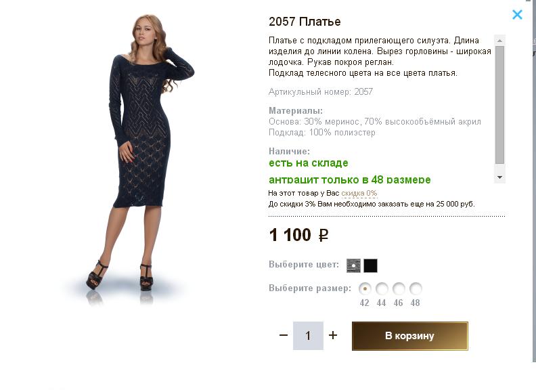Pick the black color swatch
This screenshot has height=392, width=536.
point(370,265)
